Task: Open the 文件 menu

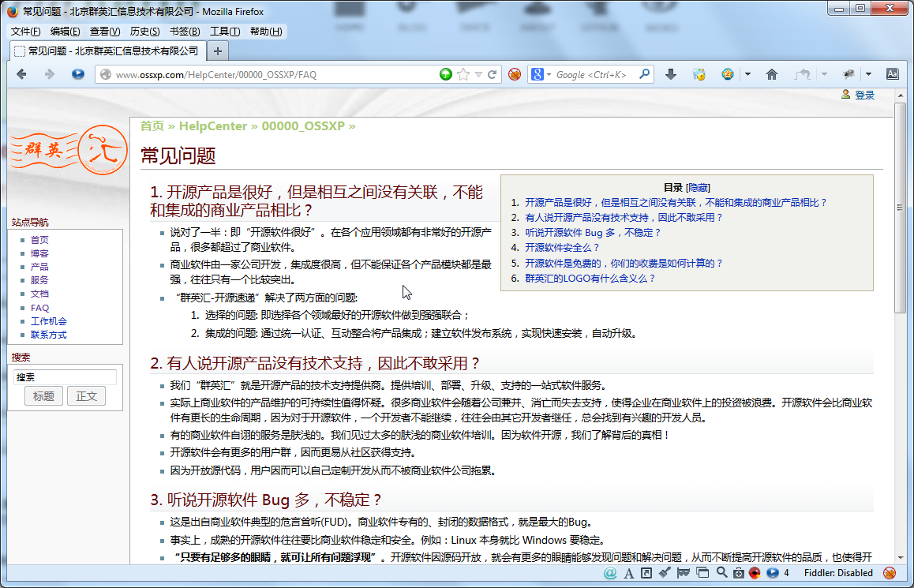Action: 25,32
